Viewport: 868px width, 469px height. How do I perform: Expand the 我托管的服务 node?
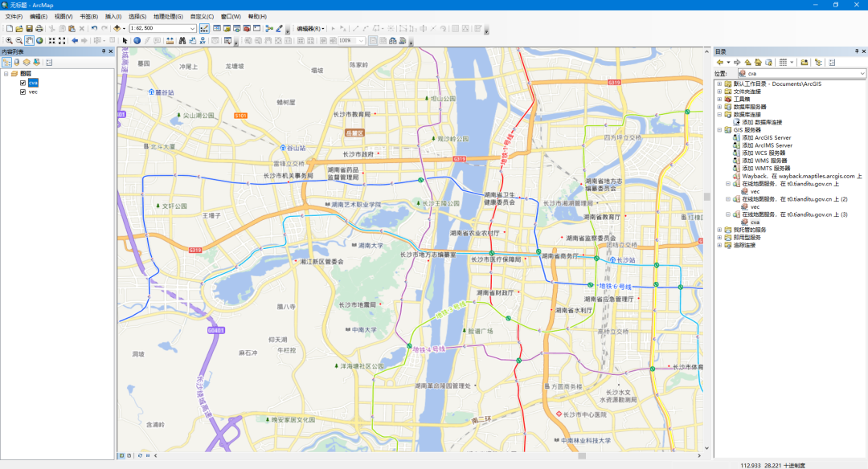719,230
